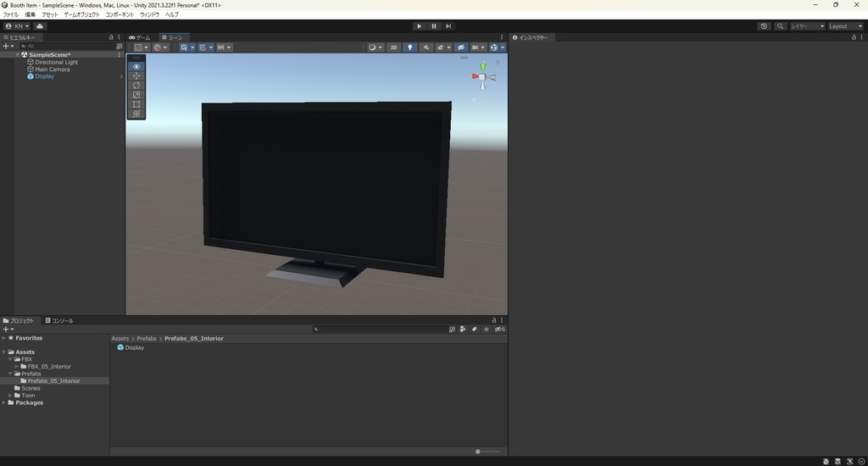Toggle scene lighting bulb button

409,47
